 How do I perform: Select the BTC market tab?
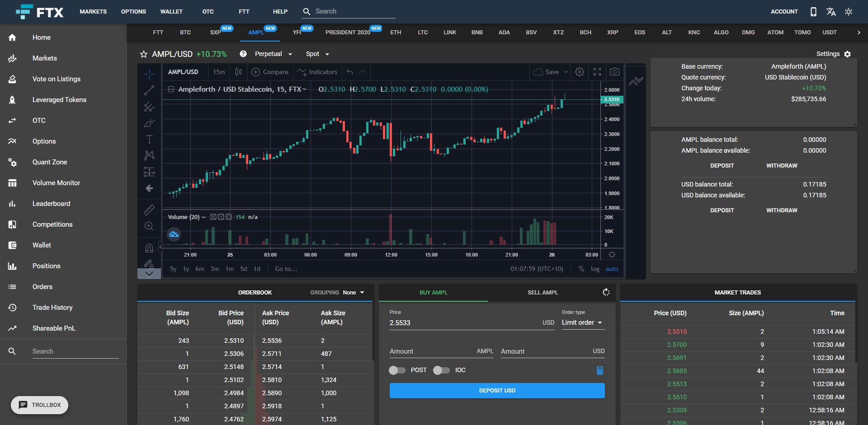click(185, 33)
